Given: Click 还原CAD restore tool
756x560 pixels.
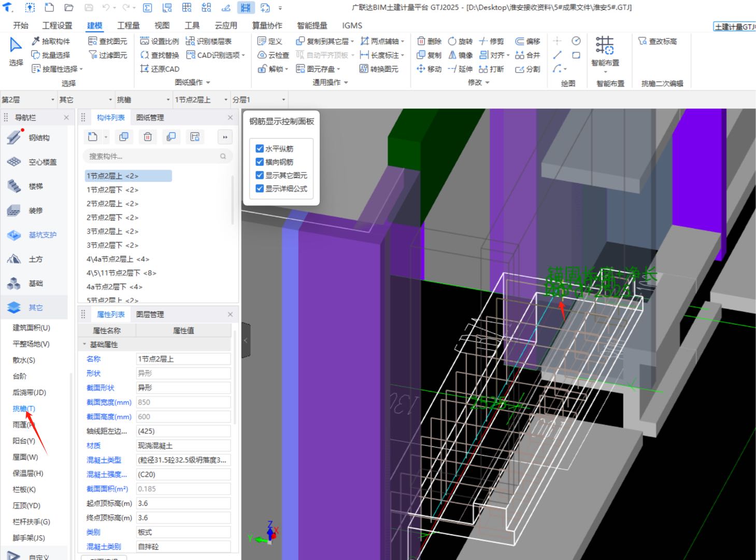Looking at the screenshot, I should [x=160, y=69].
